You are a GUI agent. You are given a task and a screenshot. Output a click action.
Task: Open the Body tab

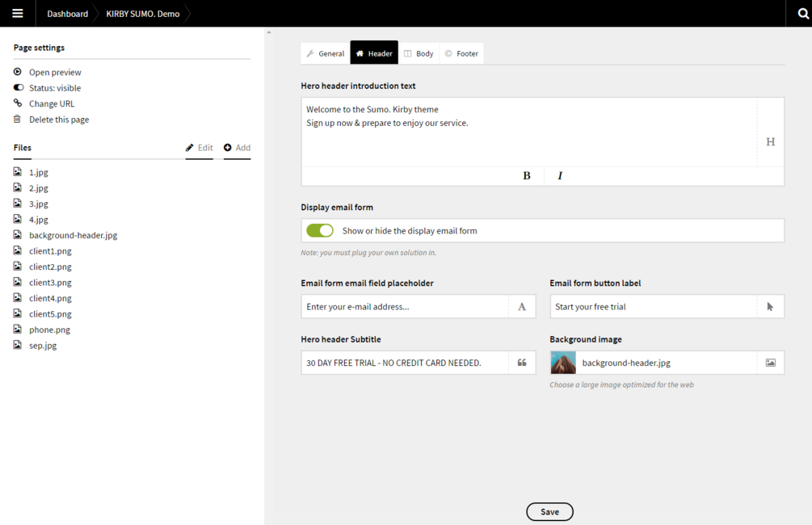(419, 53)
